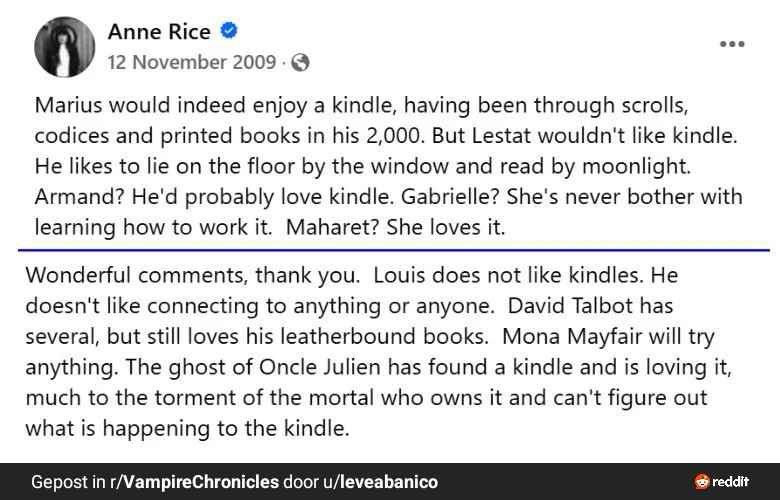780x500 pixels.
Task: Open the three-dot post options menu
Action: tap(732, 44)
